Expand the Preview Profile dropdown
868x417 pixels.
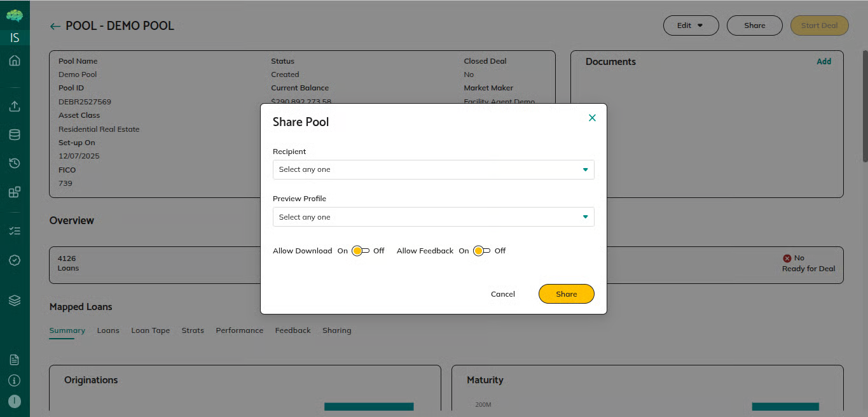[433, 217]
